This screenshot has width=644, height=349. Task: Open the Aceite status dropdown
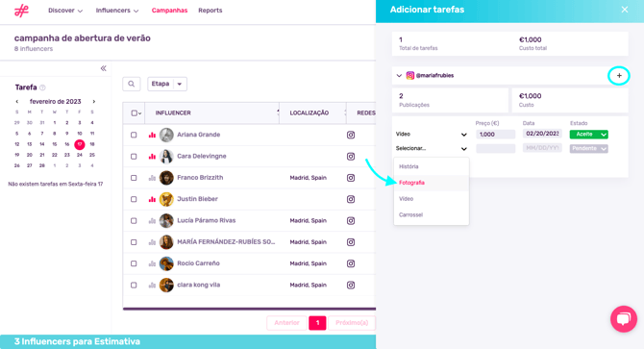(x=588, y=135)
